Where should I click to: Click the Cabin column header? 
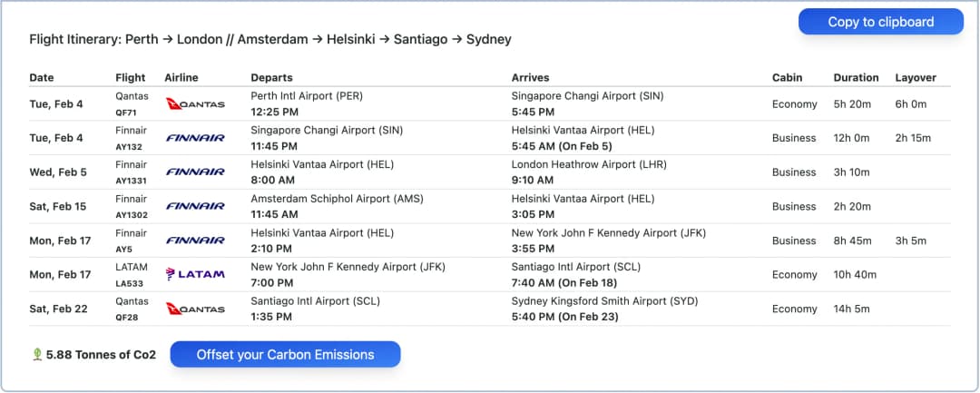787,77
